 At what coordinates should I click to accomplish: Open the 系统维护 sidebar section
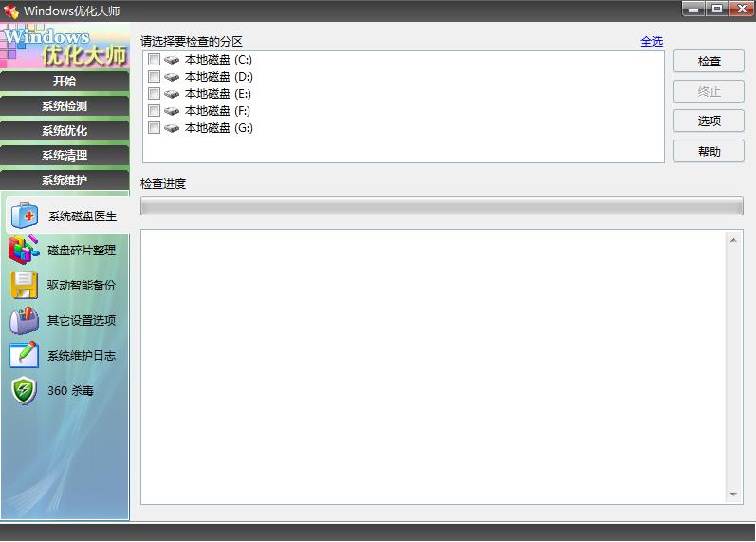[65, 180]
